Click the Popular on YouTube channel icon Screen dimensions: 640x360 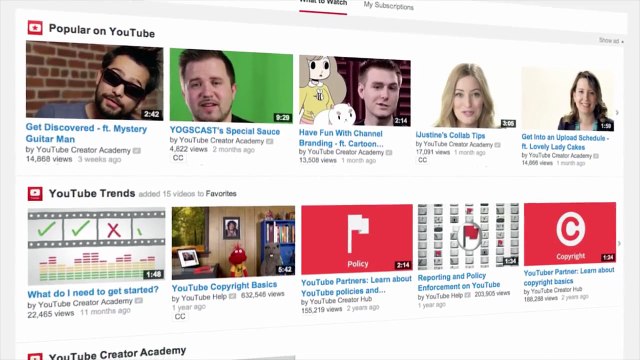[x=35, y=28]
